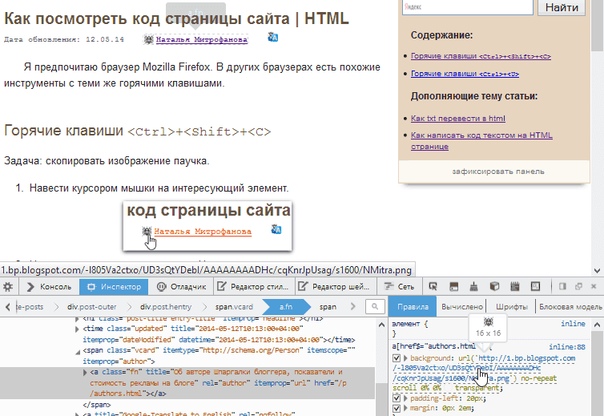Dock developer tools to side
The width and height of the screenshot is (604, 416).
click(x=563, y=286)
